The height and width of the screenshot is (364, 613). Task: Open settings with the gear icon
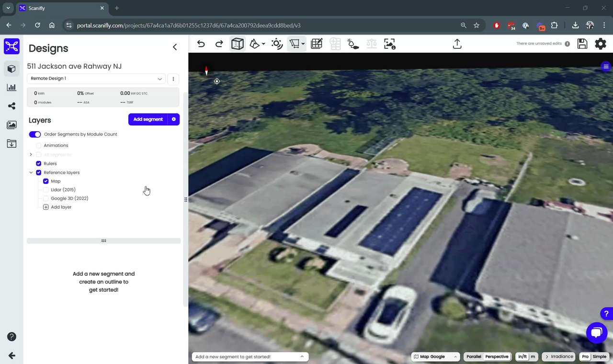tap(600, 44)
